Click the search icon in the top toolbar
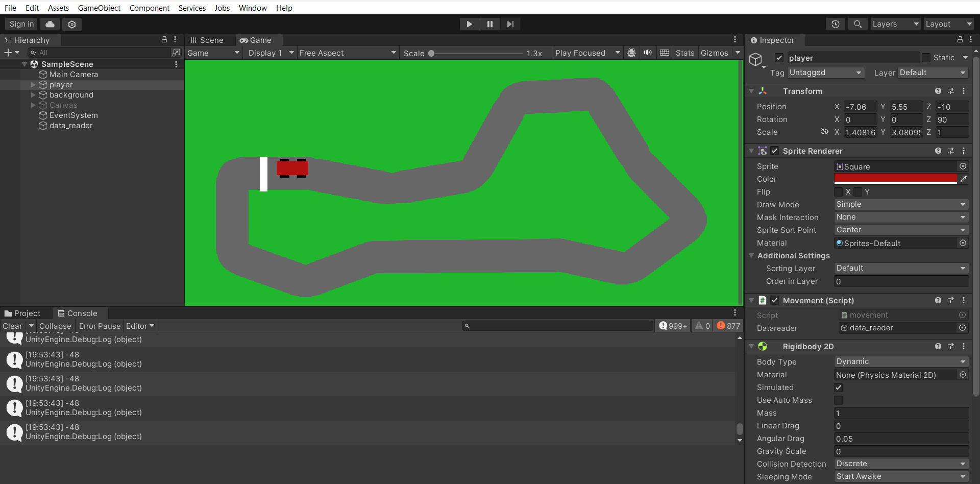980x484 pixels. click(857, 24)
